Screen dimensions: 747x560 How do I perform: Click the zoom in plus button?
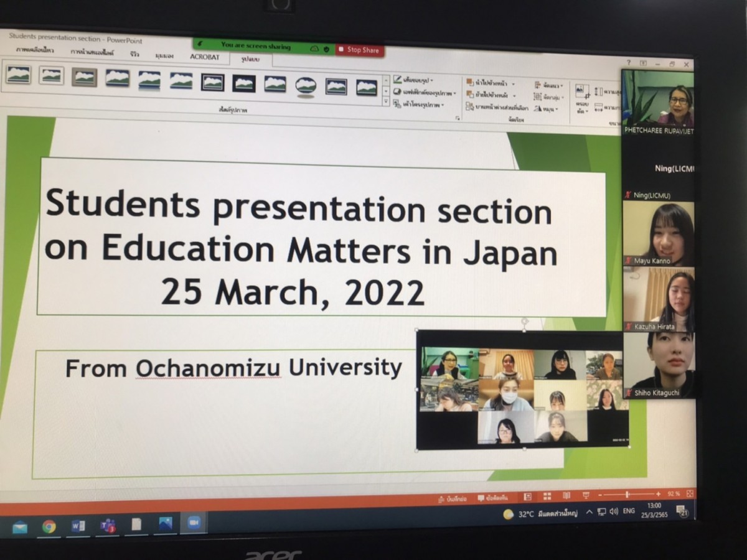tap(657, 493)
